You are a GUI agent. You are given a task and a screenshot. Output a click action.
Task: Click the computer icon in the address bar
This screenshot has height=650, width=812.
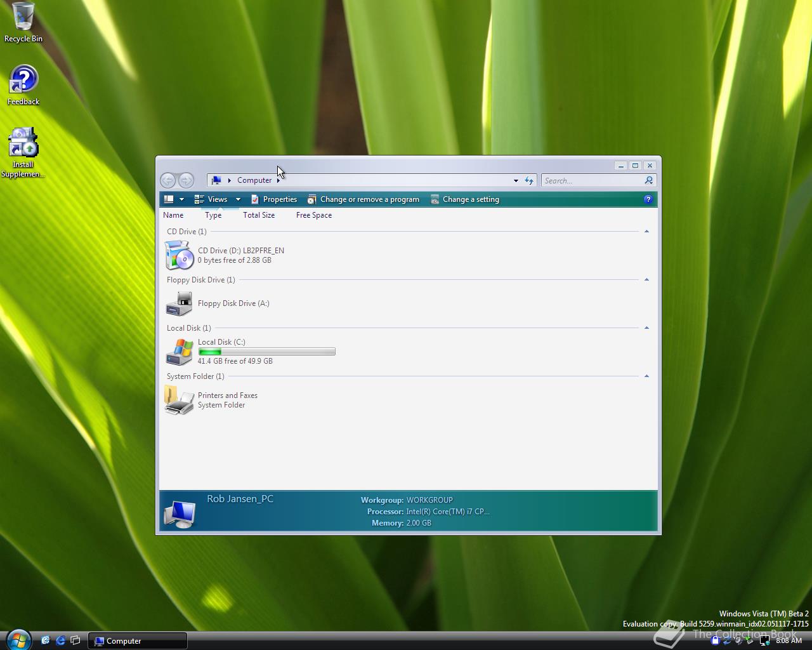[216, 180]
